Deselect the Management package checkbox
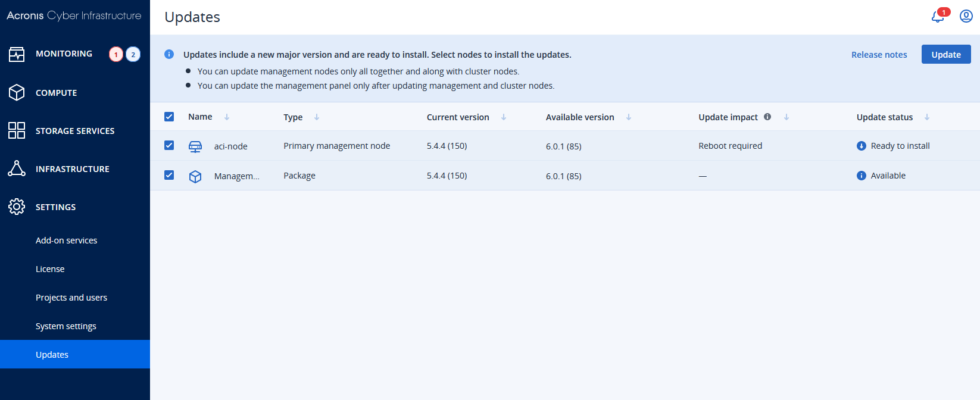 169,175
